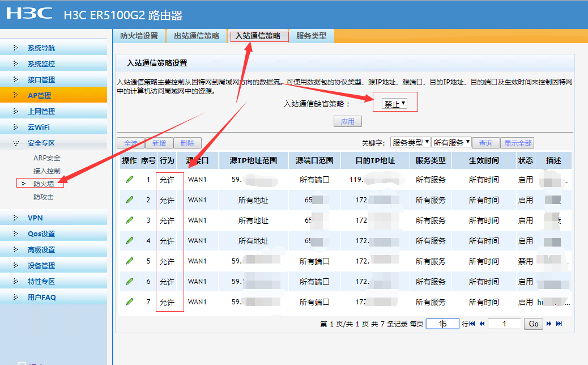Screen dimensions: 588x365
Task: Expand the 上网管理 menu
Action: click(53, 112)
